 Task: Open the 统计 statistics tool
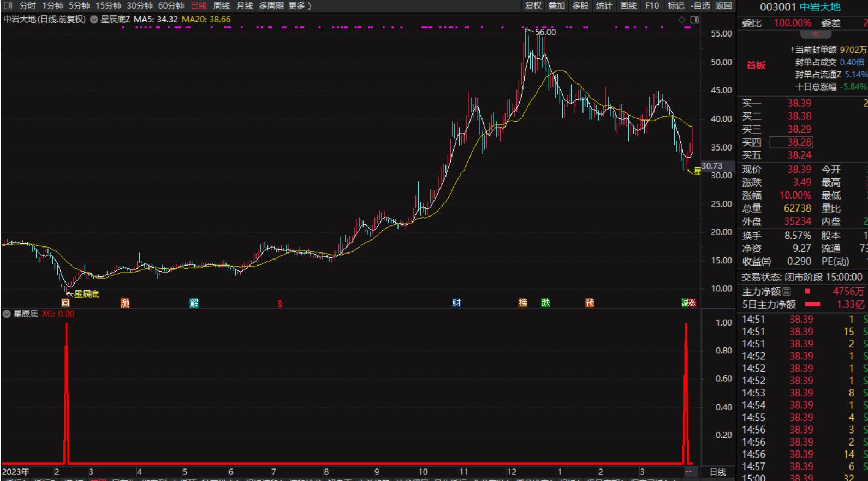(604, 5)
